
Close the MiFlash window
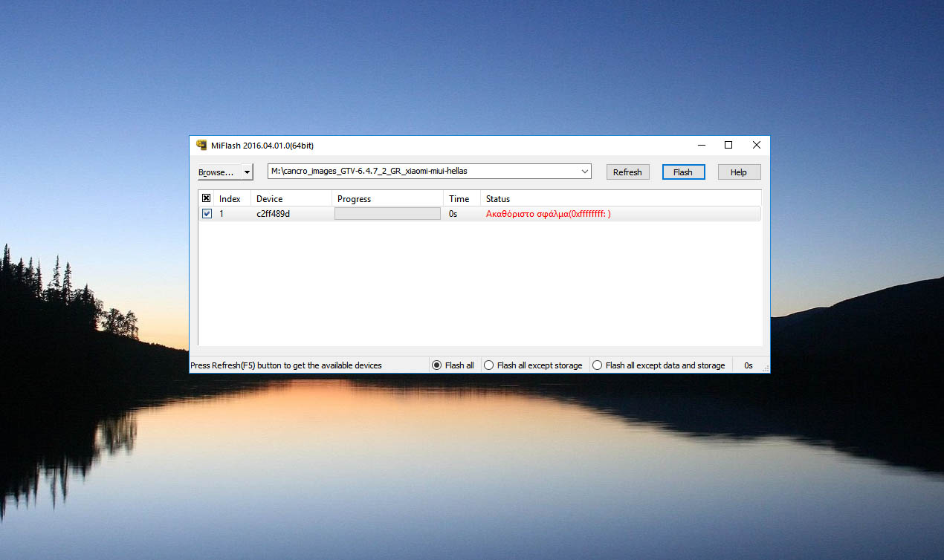757,145
